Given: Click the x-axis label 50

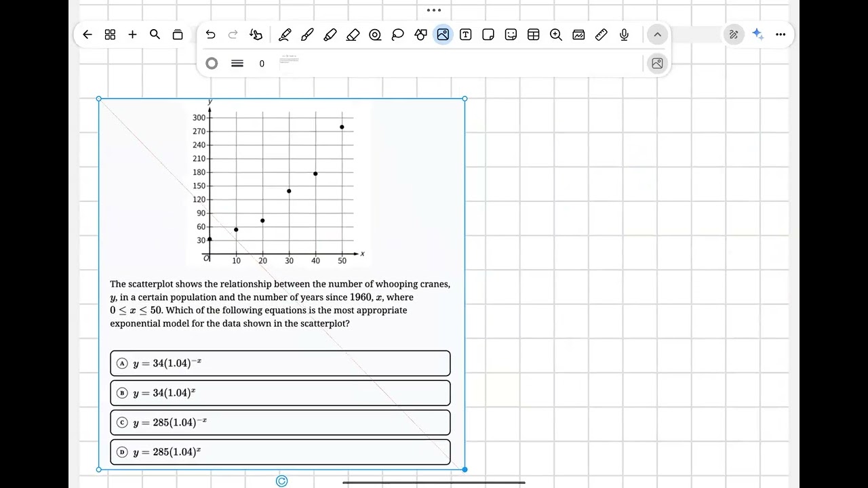Looking at the screenshot, I should point(342,261).
